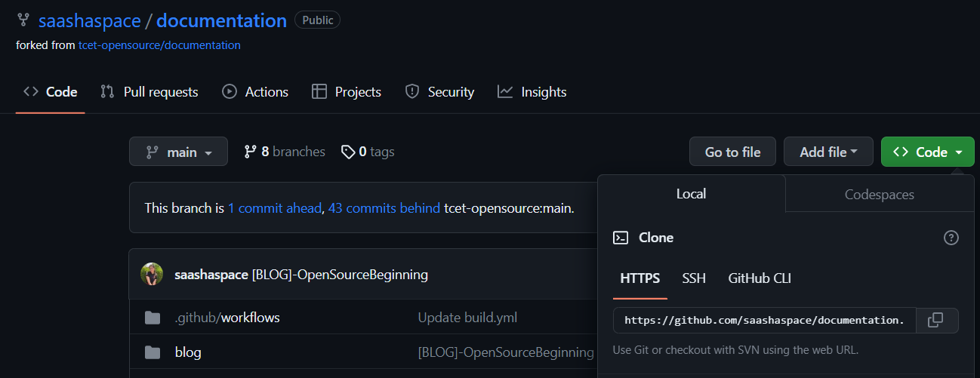Follow the tcet-opensource/documentation fork source link
This screenshot has height=378, width=980.
[159, 45]
